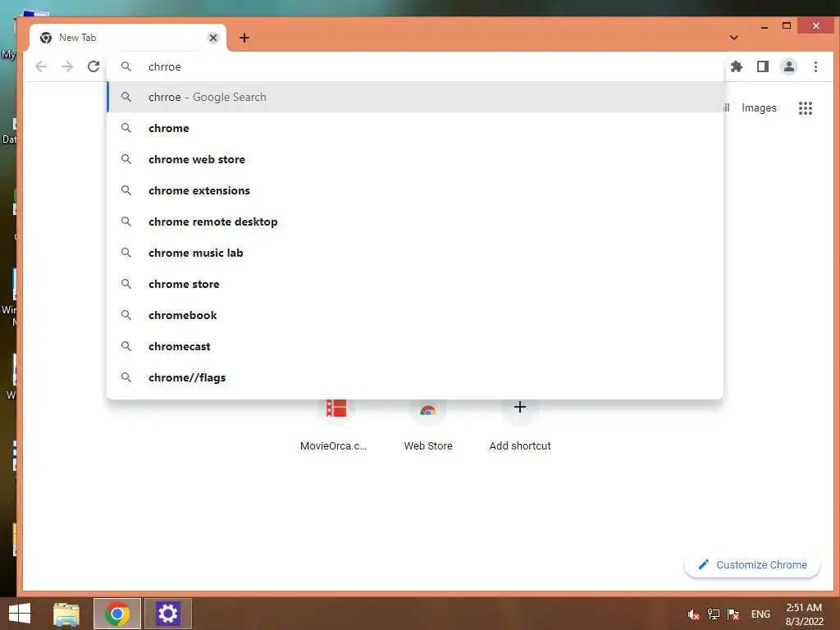Screen dimensions: 840x630
Task: Choose the chrome remote desktop suggestion
Action: 415,221
